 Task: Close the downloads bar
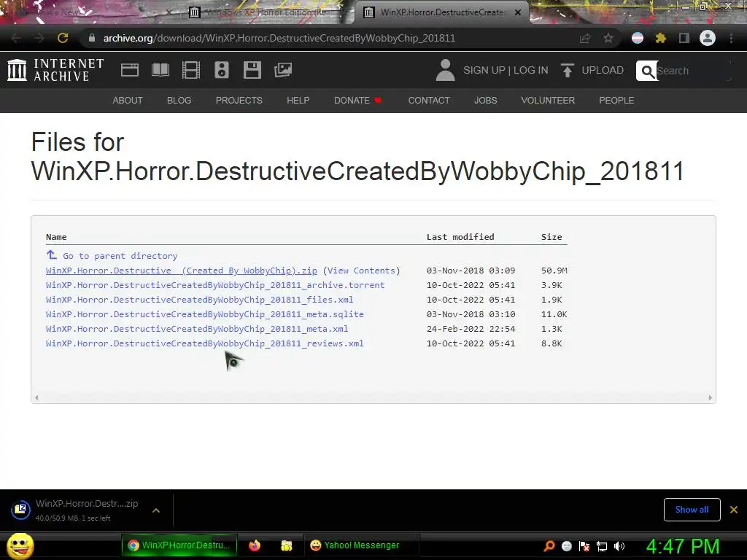tap(734, 510)
